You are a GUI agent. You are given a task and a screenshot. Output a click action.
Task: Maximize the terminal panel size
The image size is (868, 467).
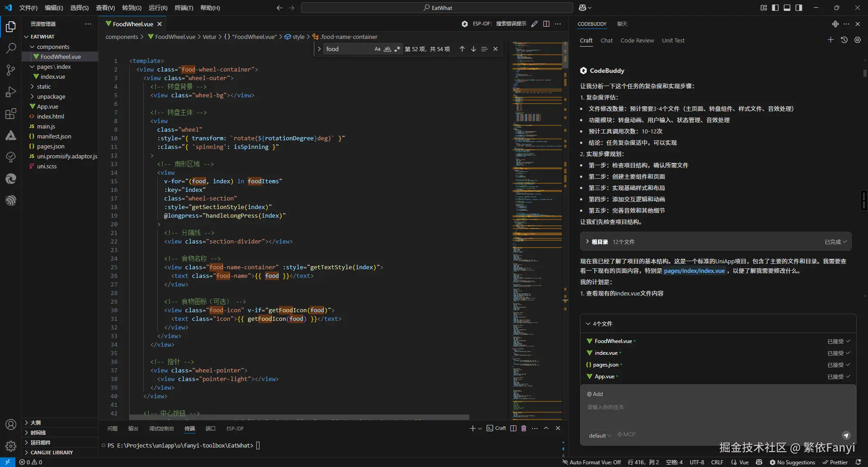tap(546, 428)
